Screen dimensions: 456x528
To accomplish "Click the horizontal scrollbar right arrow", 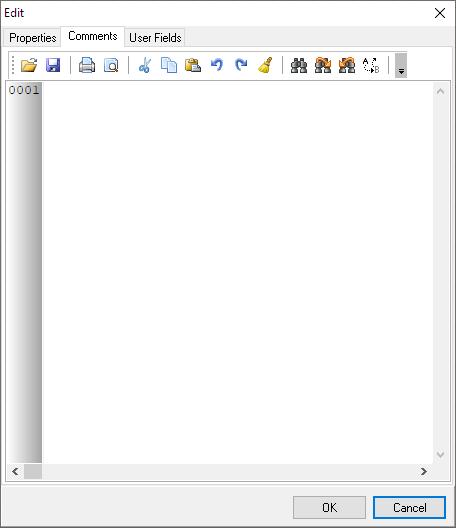I will tap(424, 471).
